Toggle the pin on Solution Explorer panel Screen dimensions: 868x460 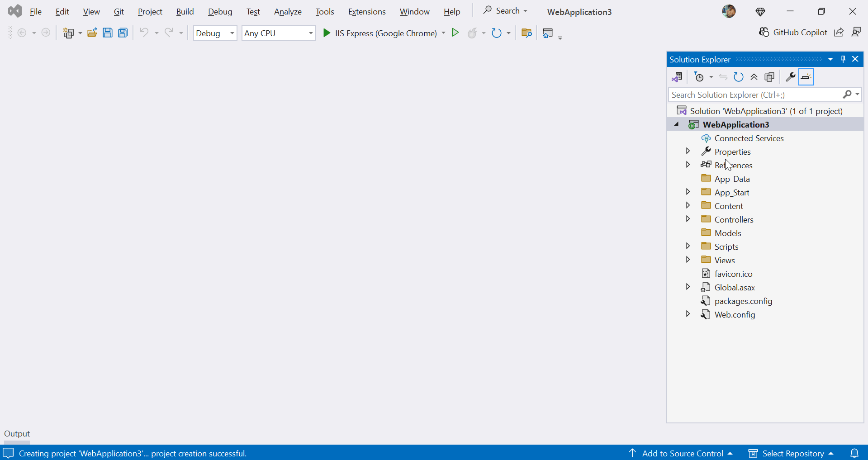point(843,59)
